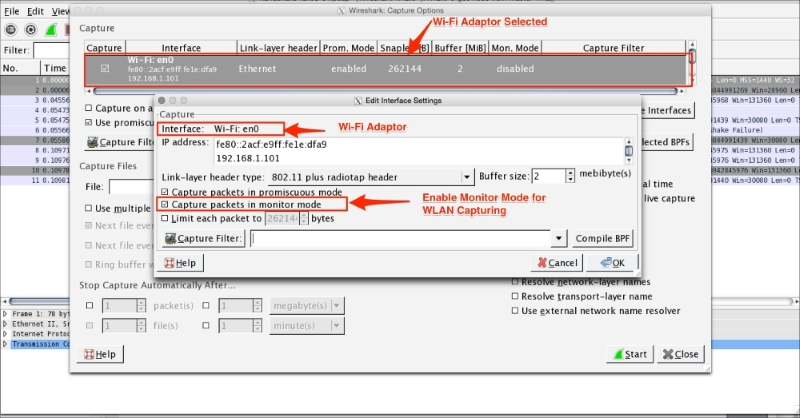The height and width of the screenshot is (418, 800).
Task: Select packet number 7 row in packet list
Action: coord(35,140)
